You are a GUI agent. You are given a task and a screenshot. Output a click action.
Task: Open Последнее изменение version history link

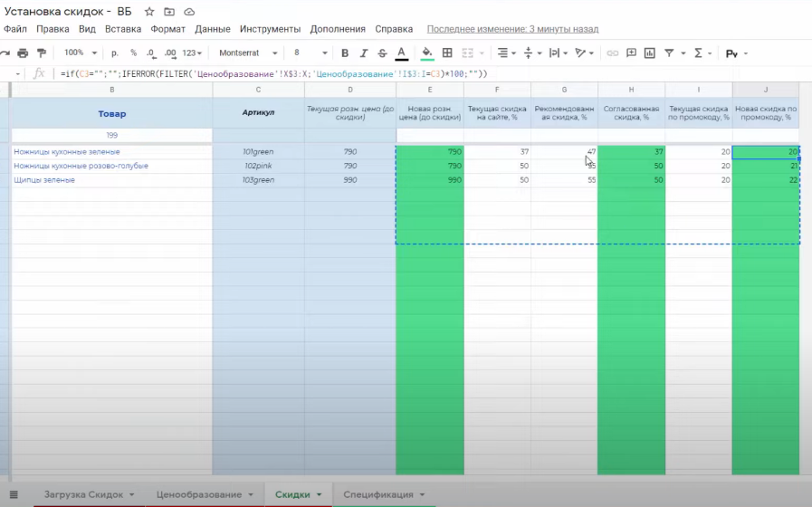coord(512,29)
